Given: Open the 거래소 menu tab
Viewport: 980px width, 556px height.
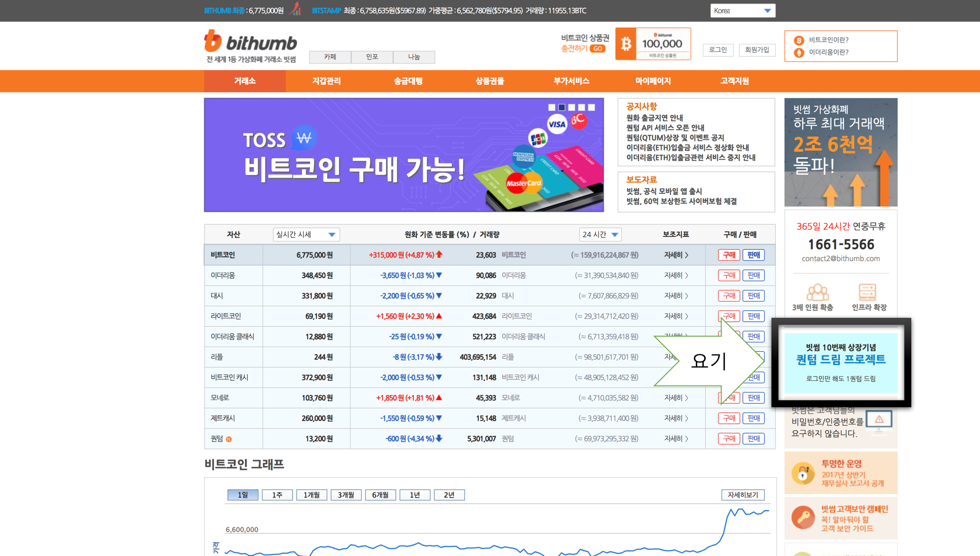Looking at the screenshot, I should [245, 81].
